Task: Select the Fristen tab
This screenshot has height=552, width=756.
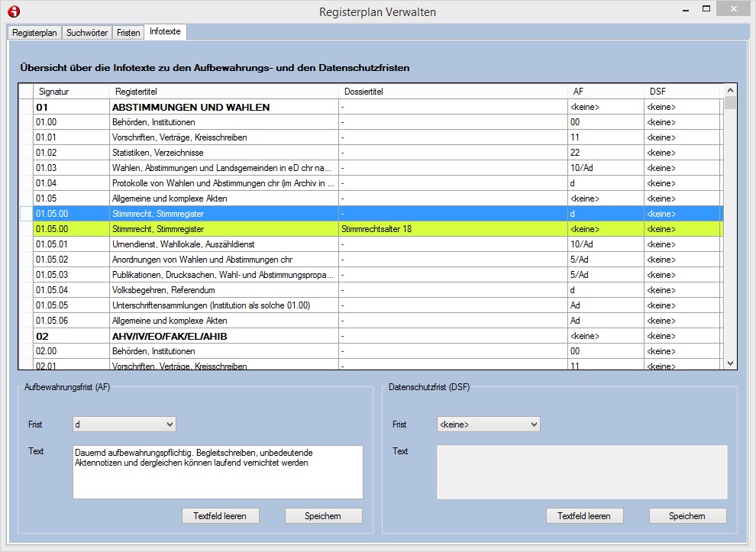Action: [128, 33]
